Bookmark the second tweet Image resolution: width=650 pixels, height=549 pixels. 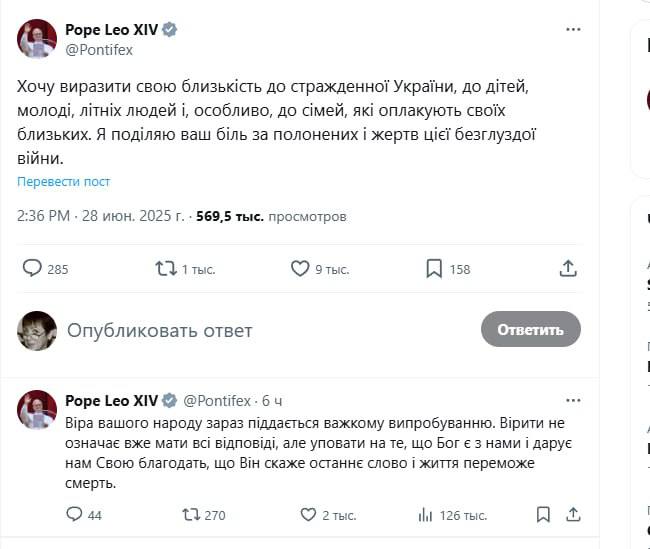point(543,514)
